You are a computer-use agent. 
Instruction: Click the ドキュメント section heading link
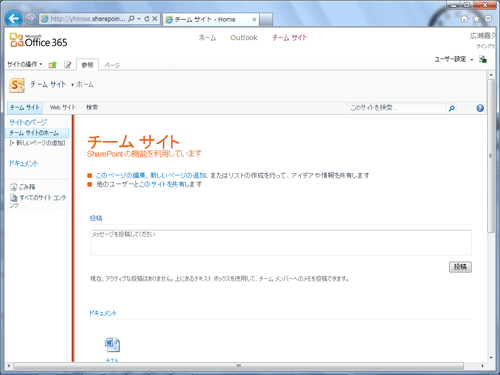point(103,313)
